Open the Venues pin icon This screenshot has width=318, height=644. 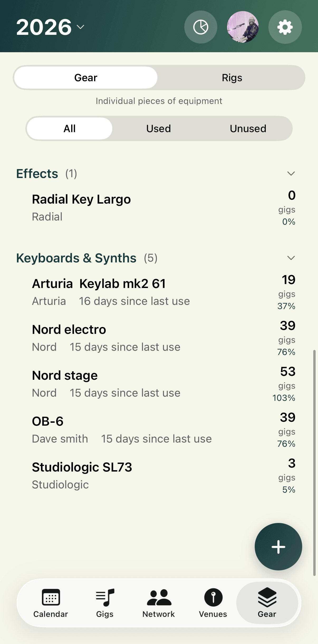click(213, 598)
